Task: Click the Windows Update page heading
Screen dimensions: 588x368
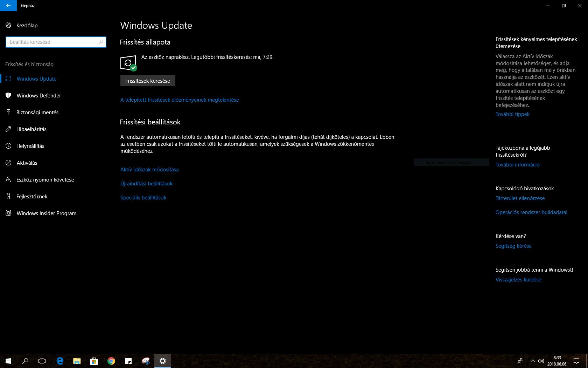Action: (x=156, y=26)
